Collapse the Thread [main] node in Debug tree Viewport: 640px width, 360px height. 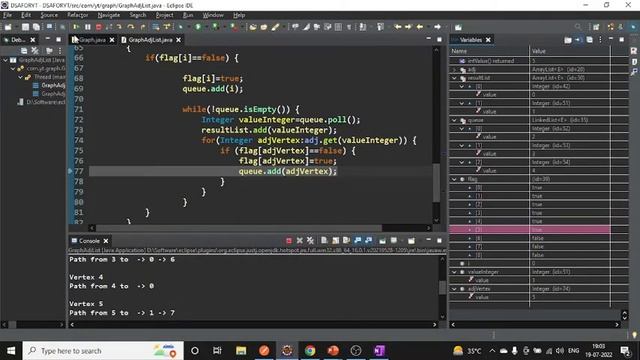20,77
